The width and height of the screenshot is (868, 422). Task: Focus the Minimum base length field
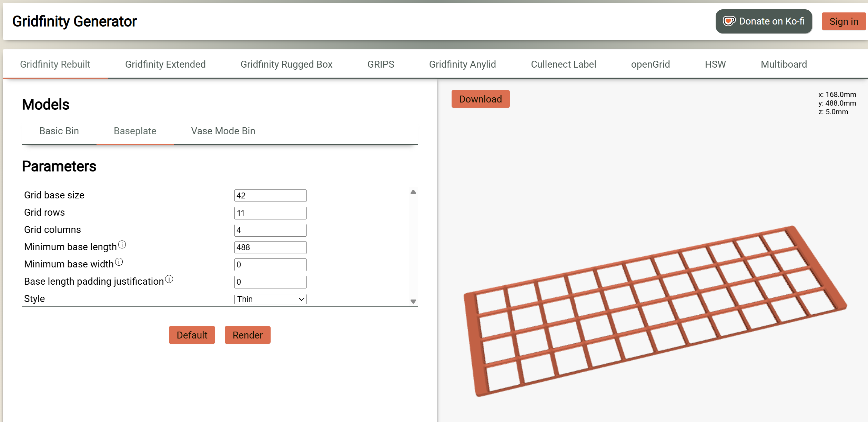[271, 247]
